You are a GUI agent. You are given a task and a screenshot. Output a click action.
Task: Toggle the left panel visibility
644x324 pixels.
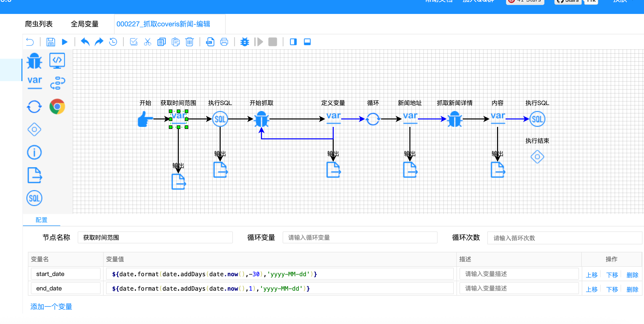tap(293, 42)
